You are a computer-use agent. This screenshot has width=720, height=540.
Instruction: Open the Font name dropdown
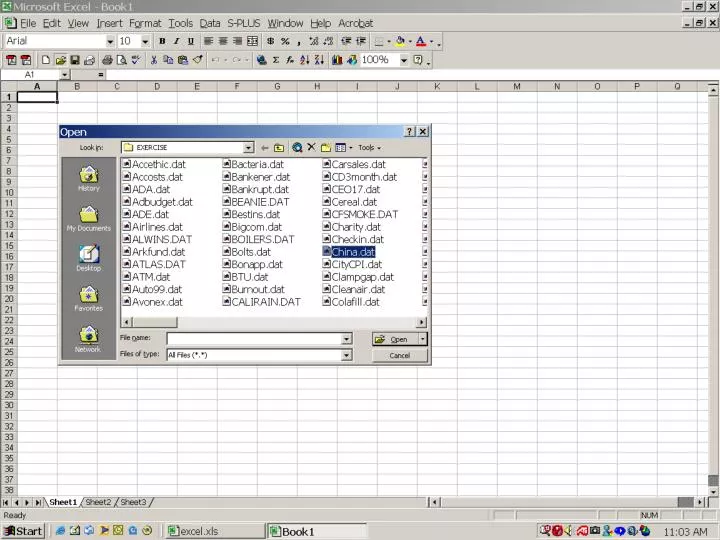[x=110, y=41]
